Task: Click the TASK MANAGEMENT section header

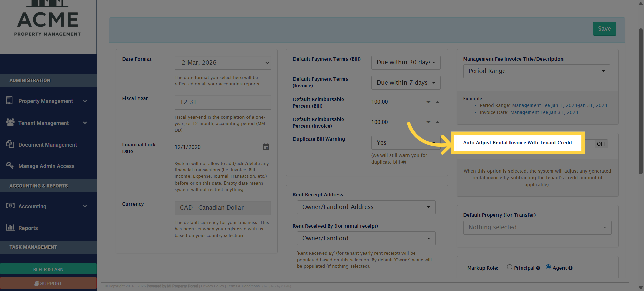Action: [48, 247]
